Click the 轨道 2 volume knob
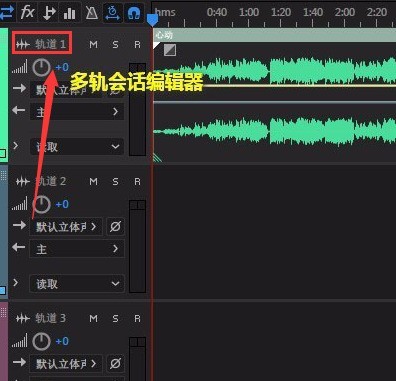The height and width of the screenshot is (381, 396). click(41, 204)
